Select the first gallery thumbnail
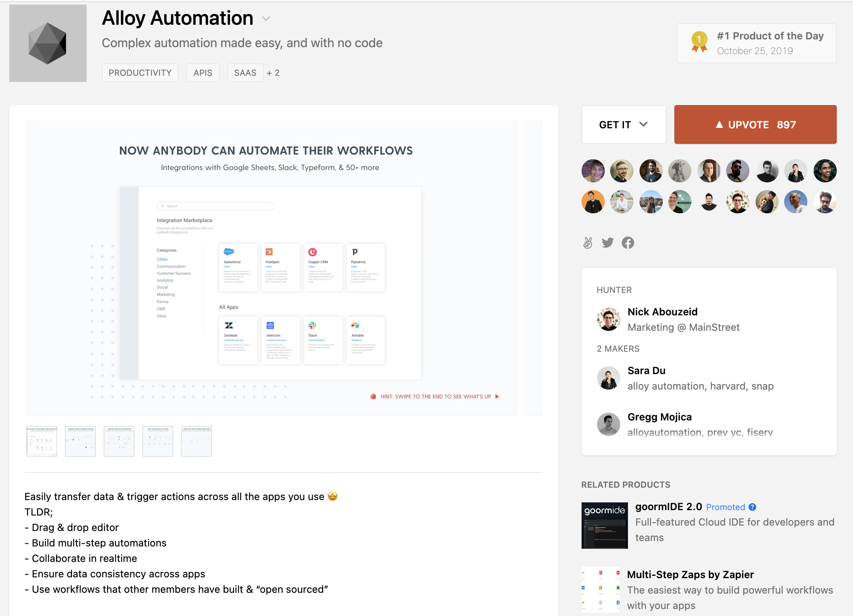The width and height of the screenshot is (853, 616). (42, 441)
